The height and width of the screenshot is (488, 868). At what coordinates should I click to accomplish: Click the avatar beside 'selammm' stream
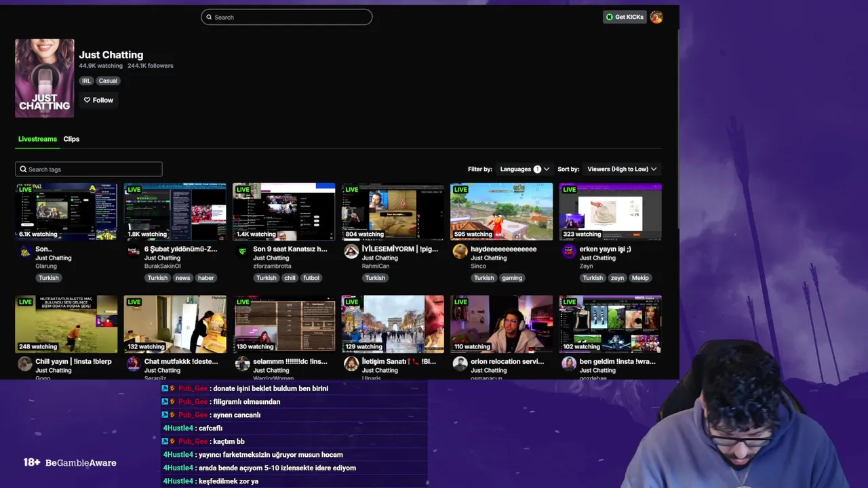point(243,364)
